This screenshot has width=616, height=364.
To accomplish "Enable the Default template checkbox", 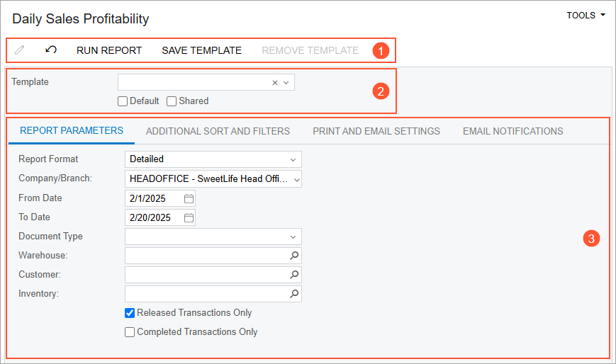I will click(123, 101).
